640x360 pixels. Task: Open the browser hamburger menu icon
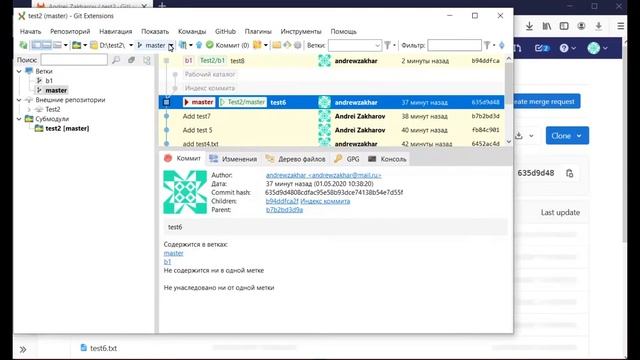(x=620, y=26)
